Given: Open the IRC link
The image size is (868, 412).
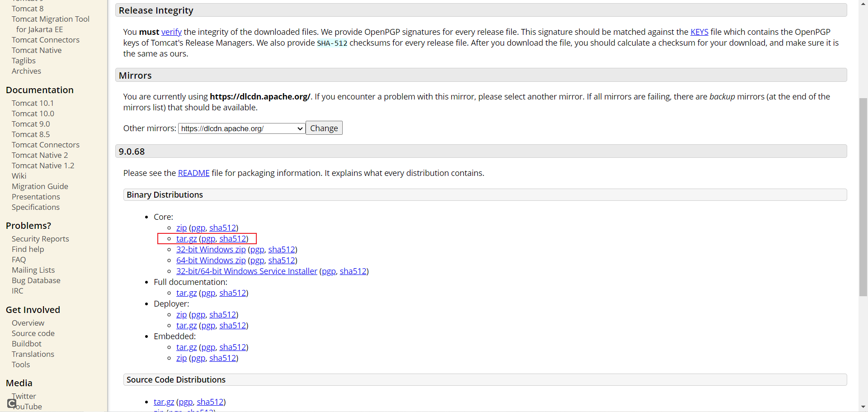Looking at the screenshot, I should click(x=17, y=291).
